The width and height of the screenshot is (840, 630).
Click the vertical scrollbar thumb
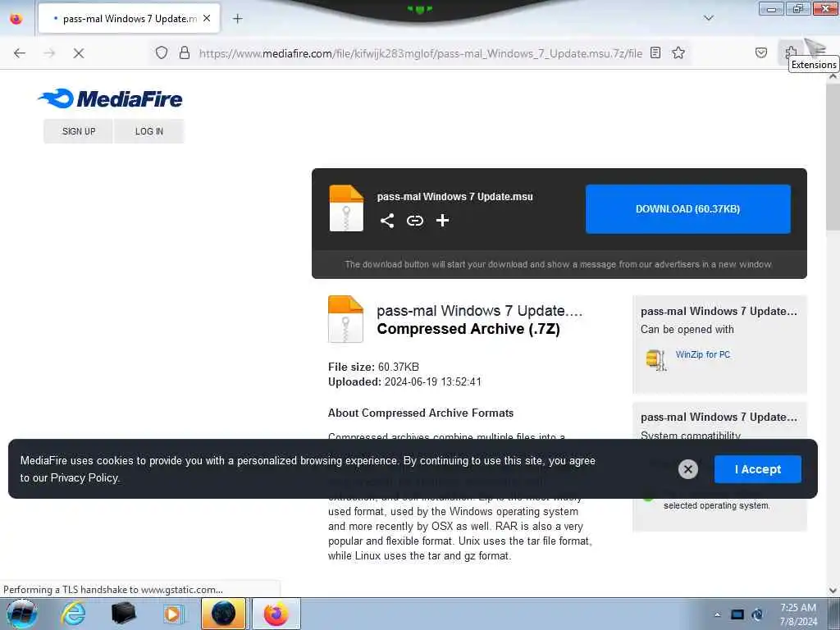coord(833,155)
